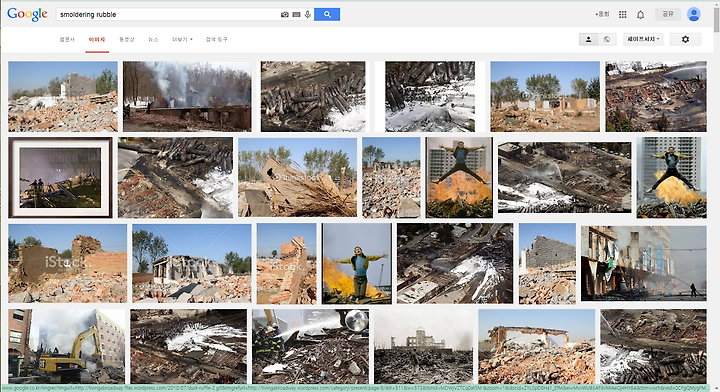Screen dimensions: 720x392
Task: Open the 세이프서치 (SafeSearch) dropdown
Action: pyautogui.click(x=643, y=39)
